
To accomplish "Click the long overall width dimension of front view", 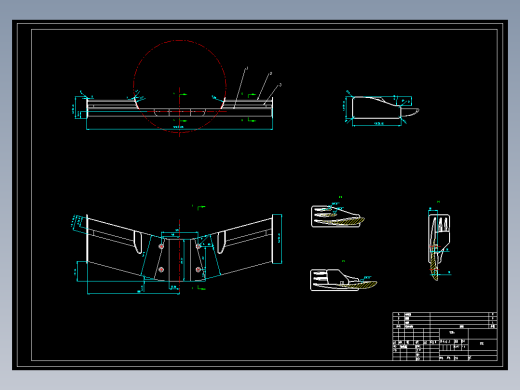I will tap(179, 128).
